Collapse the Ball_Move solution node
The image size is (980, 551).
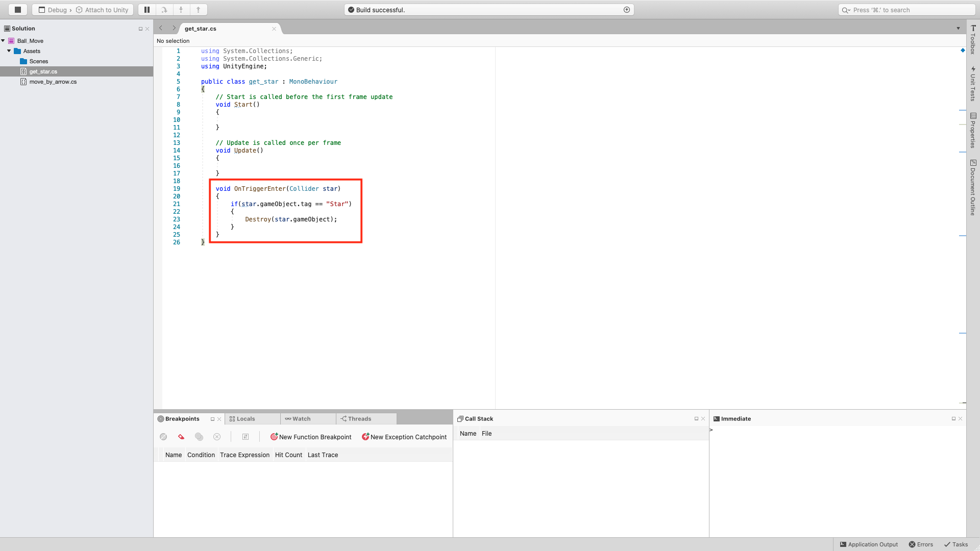click(x=4, y=41)
